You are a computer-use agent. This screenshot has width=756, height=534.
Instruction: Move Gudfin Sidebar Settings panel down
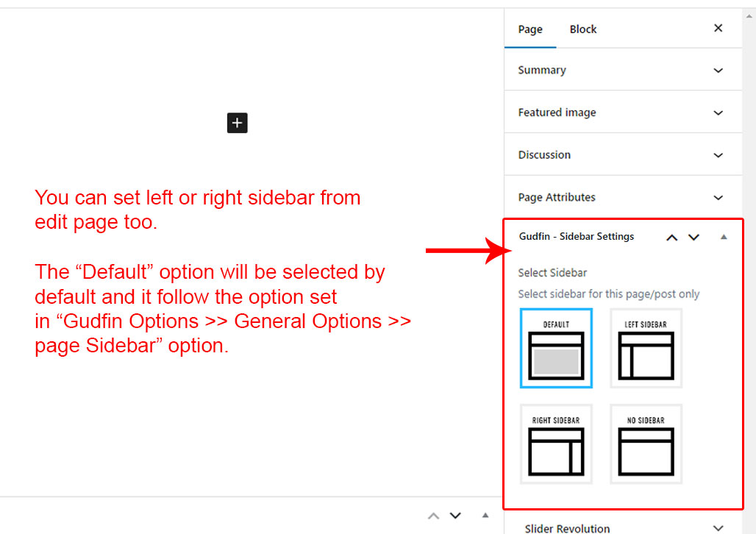693,238
